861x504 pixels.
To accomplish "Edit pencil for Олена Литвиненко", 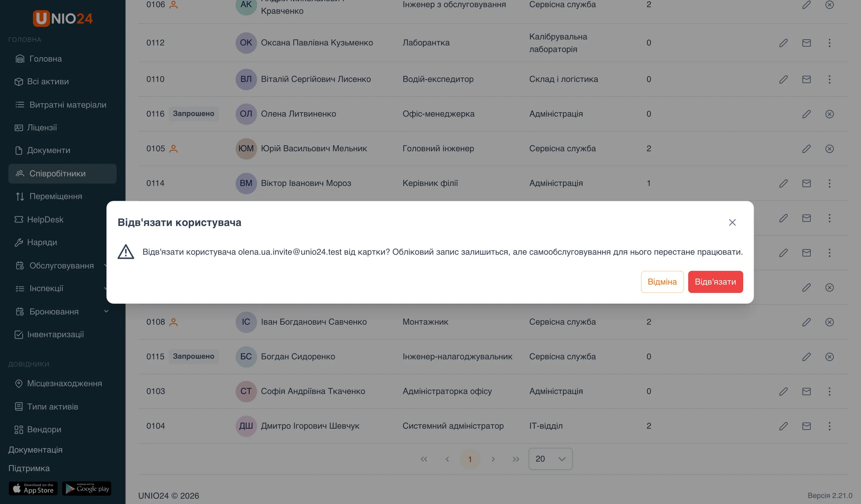I will 806,114.
